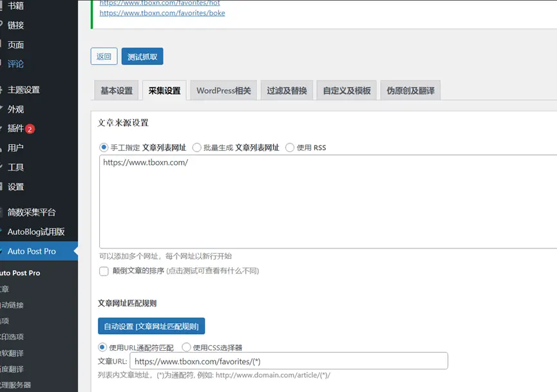Image resolution: width=557 pixels, height=392 pixels.
Task: Follow the tboxn.com/favorites/hot link
Action: point(160,3)
